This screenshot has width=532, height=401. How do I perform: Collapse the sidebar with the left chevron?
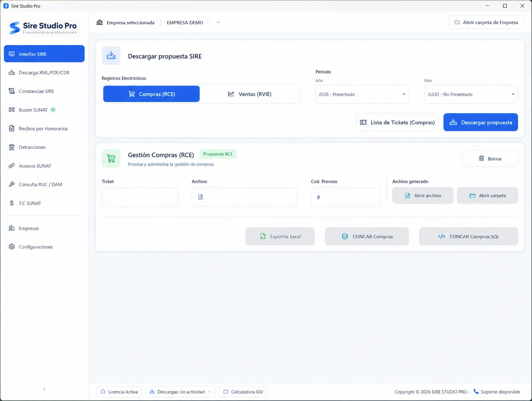[44, 389]
